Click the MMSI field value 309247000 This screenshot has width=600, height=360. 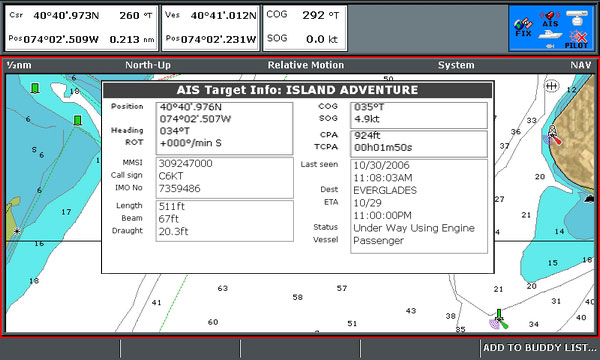point(186,163)
